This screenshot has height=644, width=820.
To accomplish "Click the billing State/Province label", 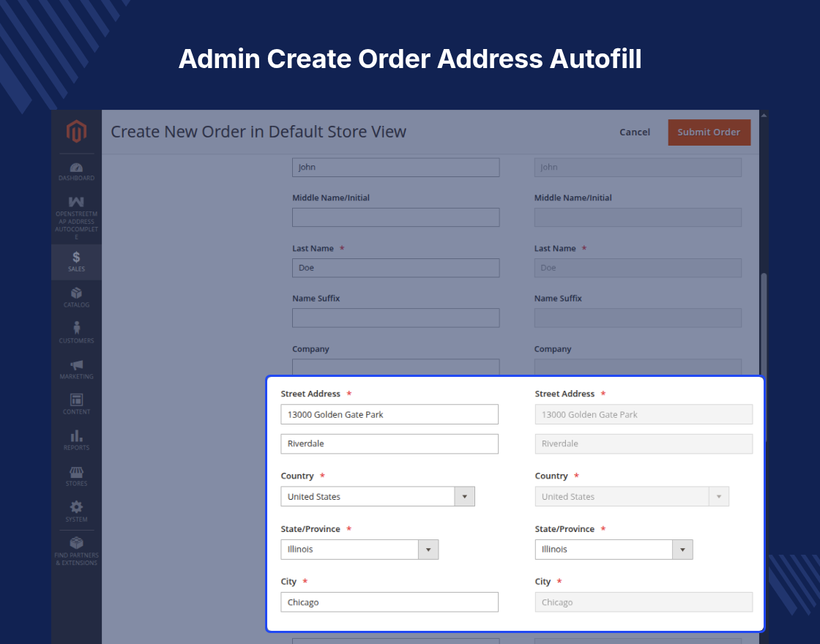I will tap(310, 529).
